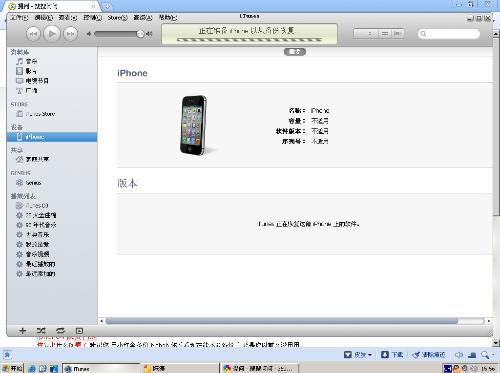Adjust the volume slider knob
The image size is (500, 373).
[x=140, y=34]
